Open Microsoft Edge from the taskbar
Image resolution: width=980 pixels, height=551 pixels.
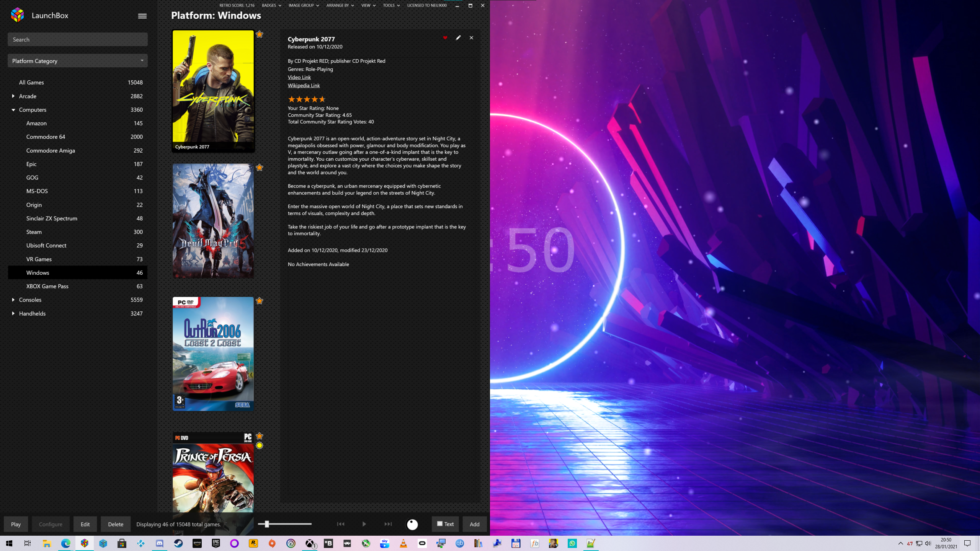point(66,543)
